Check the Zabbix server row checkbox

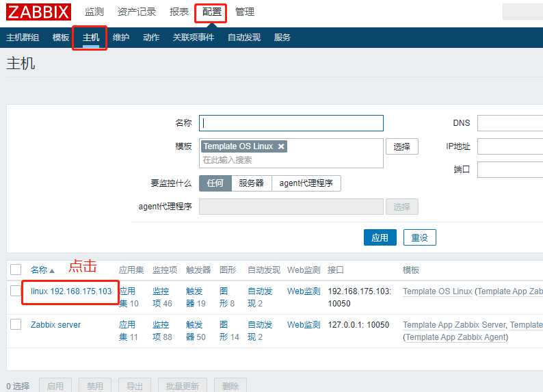pos(16,324)
